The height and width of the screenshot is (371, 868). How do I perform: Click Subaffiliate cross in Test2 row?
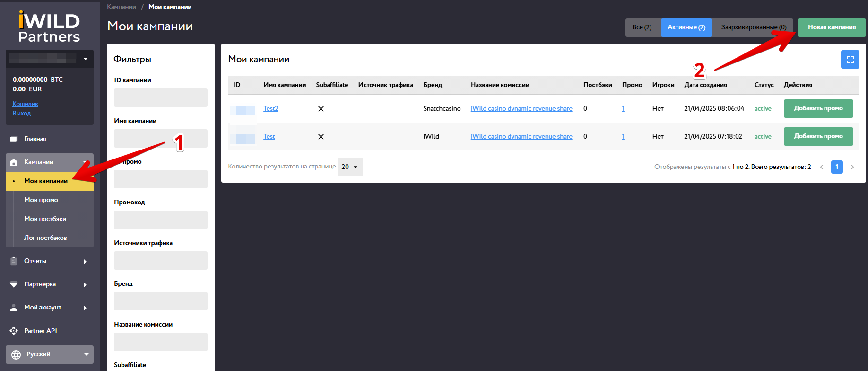[x=321, y=109]
